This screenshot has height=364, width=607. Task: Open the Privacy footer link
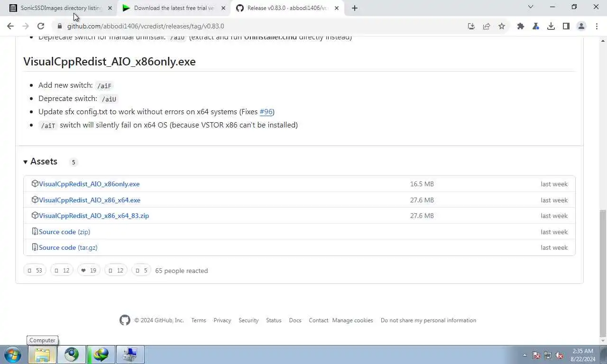click(x=222, y=320)
